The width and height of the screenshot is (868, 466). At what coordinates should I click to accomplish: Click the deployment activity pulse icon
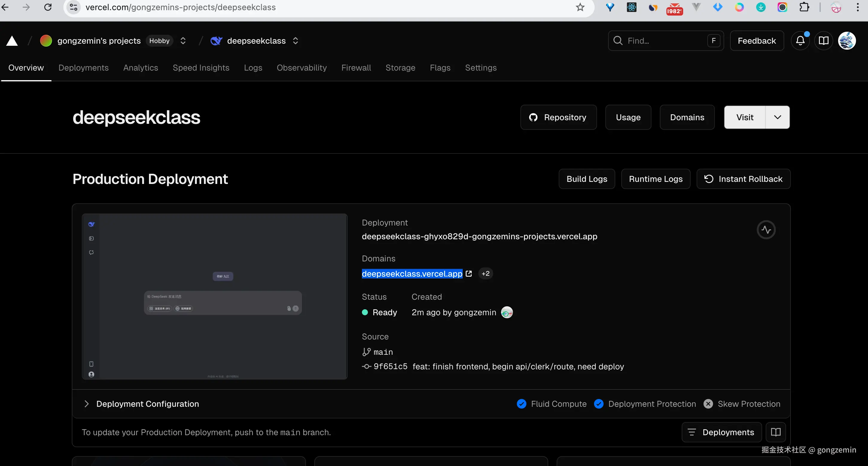coord(766,230)
